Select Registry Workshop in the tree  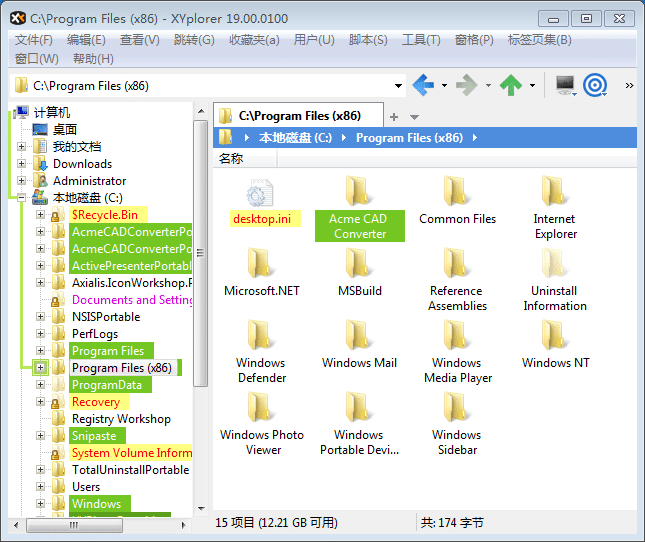(x=121, y=419)
